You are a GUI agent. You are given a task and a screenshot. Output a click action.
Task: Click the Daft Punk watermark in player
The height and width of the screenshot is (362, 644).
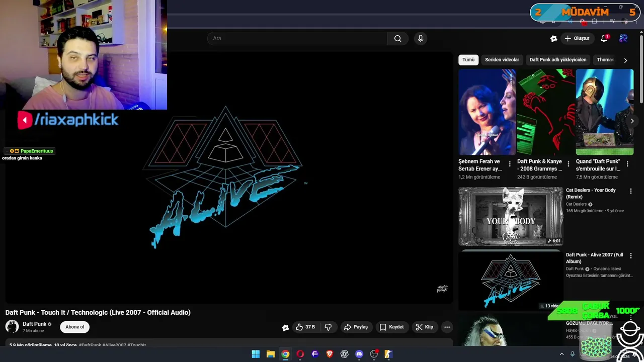(442, 289)
